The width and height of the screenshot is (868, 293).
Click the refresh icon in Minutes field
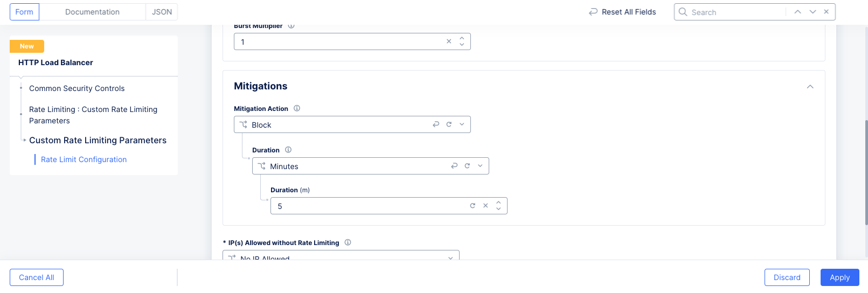[467, 166]
